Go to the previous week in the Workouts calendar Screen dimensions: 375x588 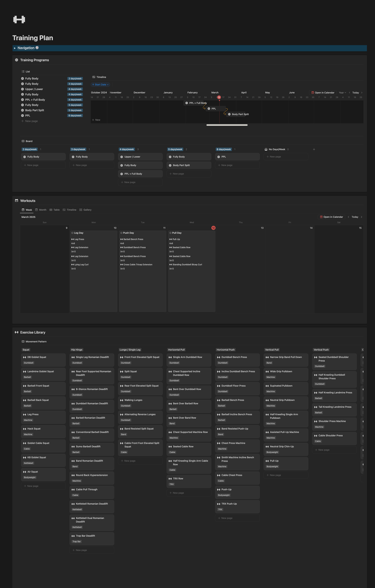tap(348, 217)
